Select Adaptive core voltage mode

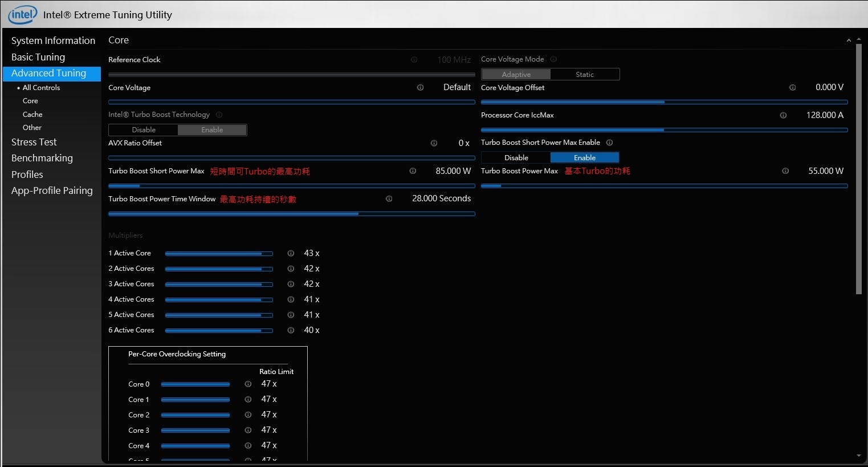(516, 75)
